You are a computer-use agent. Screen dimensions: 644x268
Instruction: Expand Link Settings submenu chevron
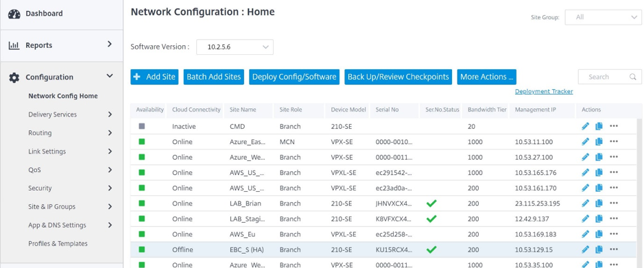coord(110,151)
